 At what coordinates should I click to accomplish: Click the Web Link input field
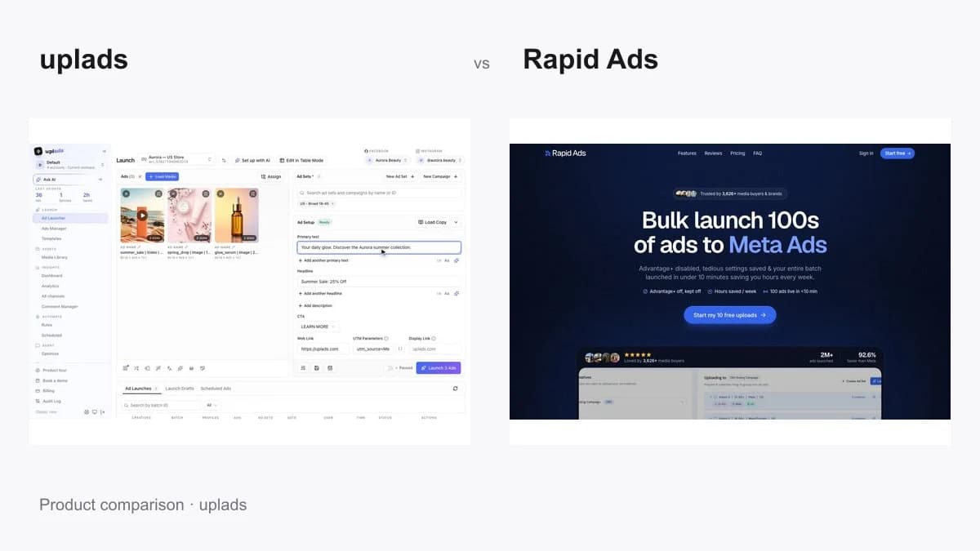point(323,349)
